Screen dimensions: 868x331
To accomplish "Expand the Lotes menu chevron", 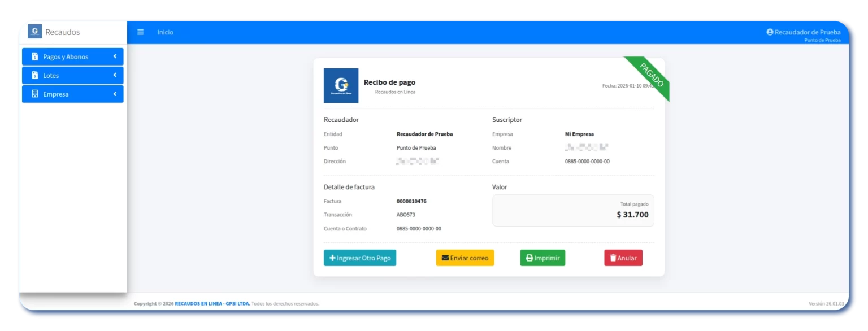I will click(115, 75).
